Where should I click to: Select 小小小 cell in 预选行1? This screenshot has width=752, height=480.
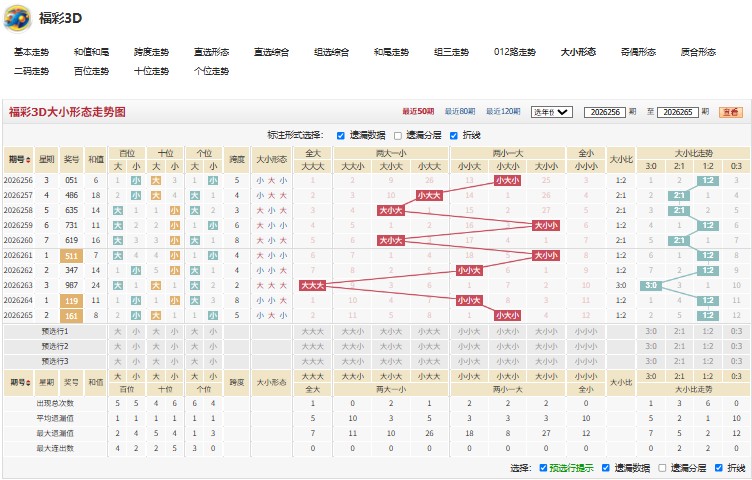click(586, 331)
